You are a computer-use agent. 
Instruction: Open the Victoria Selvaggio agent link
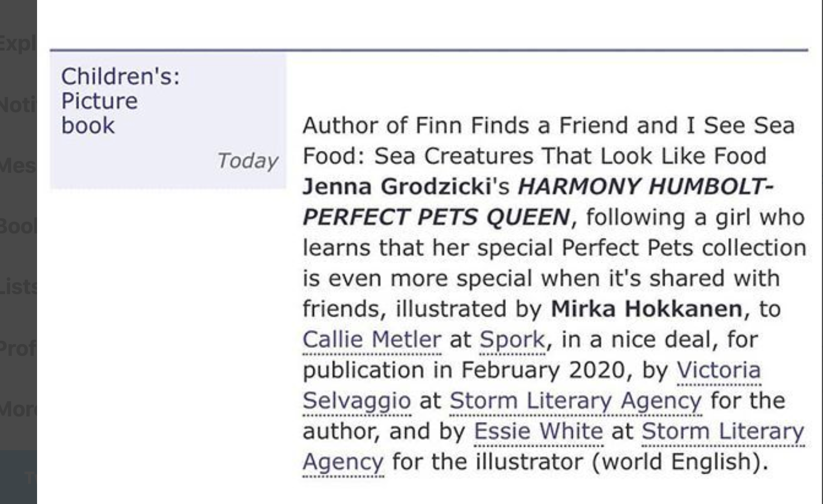tap(719, 370)
